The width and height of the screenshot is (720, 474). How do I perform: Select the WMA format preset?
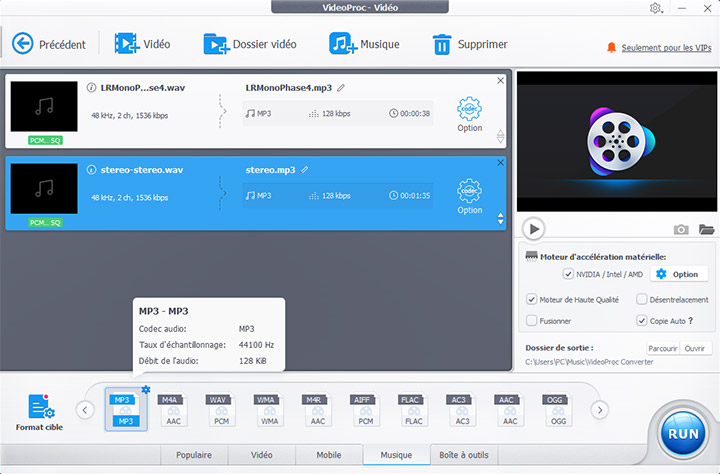(270, 410)
